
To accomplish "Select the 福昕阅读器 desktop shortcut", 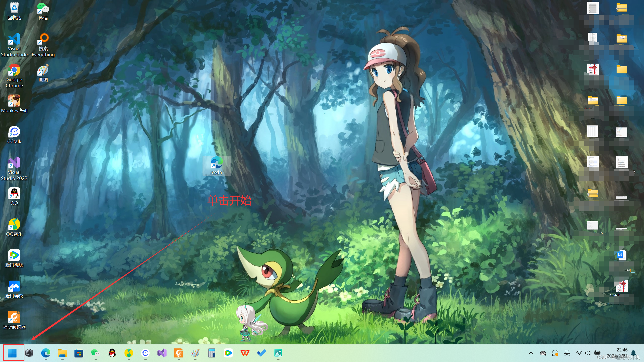I will tap(14, 320).
